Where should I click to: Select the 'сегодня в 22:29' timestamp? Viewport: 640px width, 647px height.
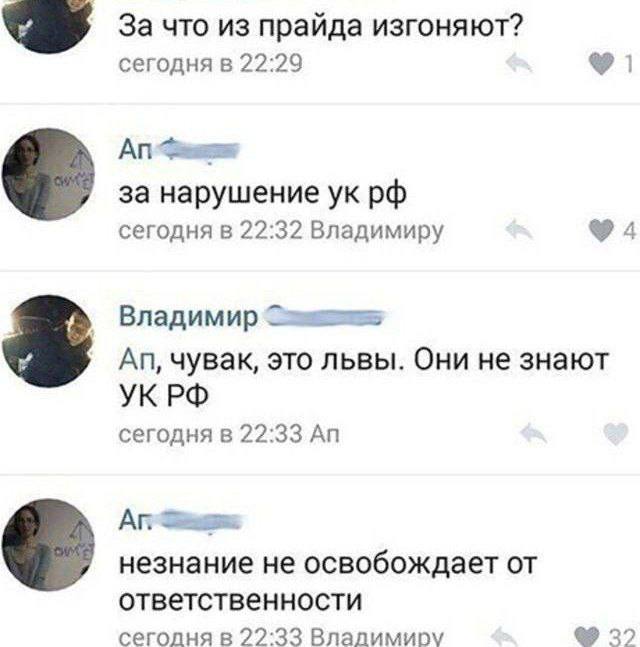coord(210,64)
